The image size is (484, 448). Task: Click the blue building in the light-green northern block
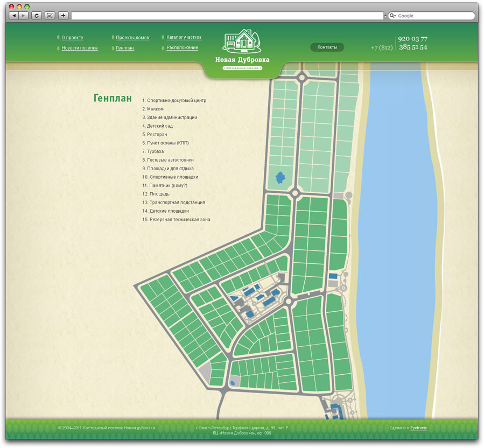click(x=280, y=178)
